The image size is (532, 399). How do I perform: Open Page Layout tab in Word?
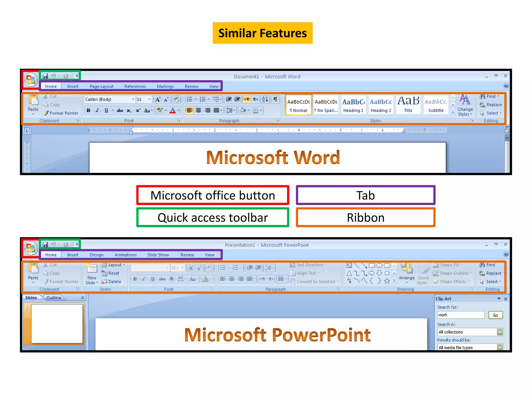tap(102, 86)
